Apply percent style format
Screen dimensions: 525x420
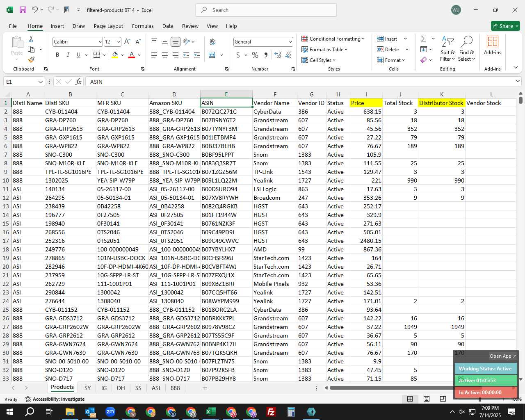[255, 55]
